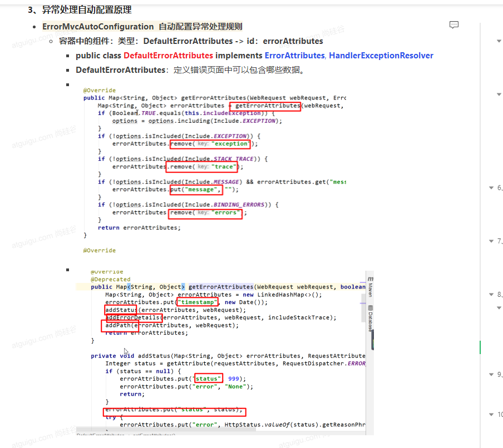
Task: Click the heading 异常处理自动配置原理
Action: pos(80,9)
